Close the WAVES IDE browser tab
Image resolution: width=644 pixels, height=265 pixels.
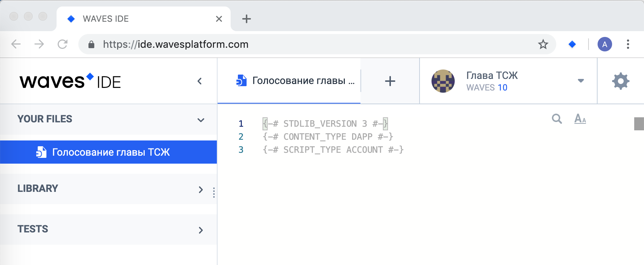click(219, 19)
